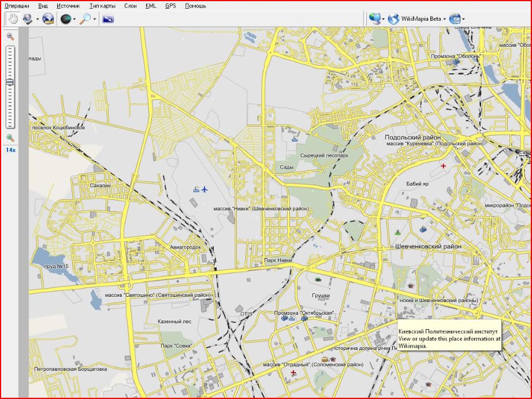The height and width of the screenshot is (399, 532).
Task: Click the top zoom magnifier above slider
Action: (x=10, y=36)
